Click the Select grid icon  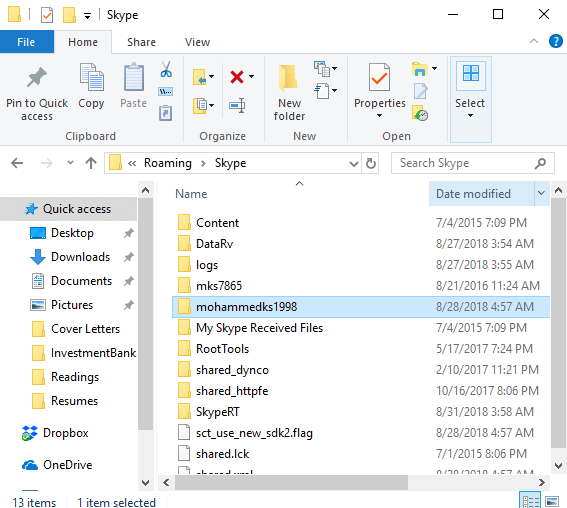click(471, 73)
